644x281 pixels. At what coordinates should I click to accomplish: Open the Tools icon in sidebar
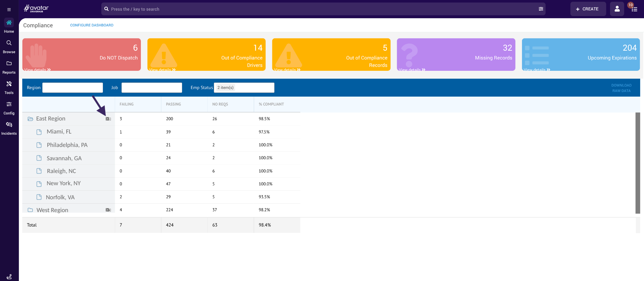(9, 84)
